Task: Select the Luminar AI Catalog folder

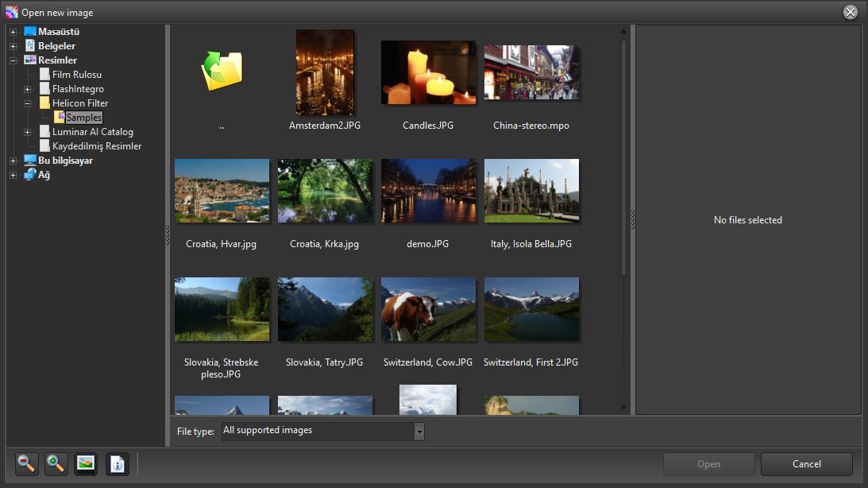Action: click(x=93, y=132)
